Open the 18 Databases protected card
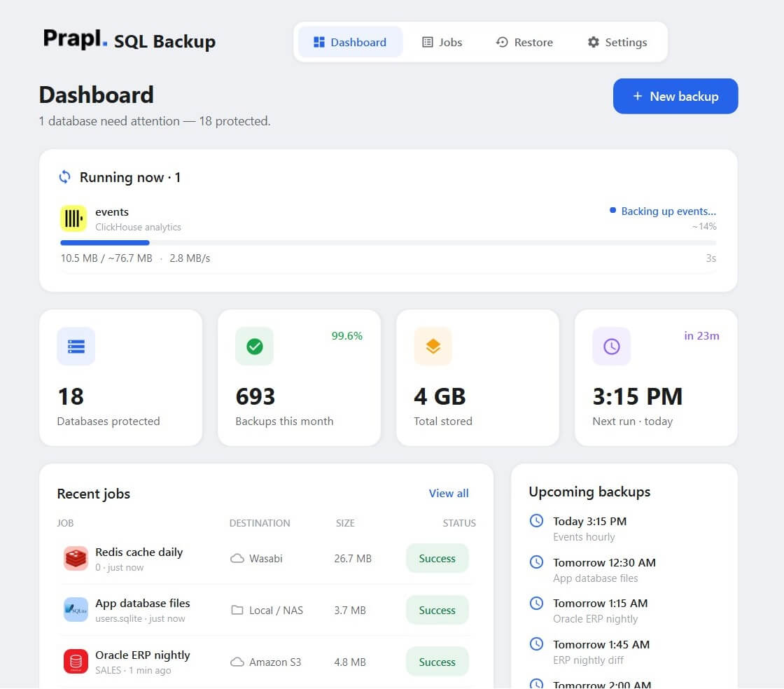784x689 pixels. (x=121, y=377)
